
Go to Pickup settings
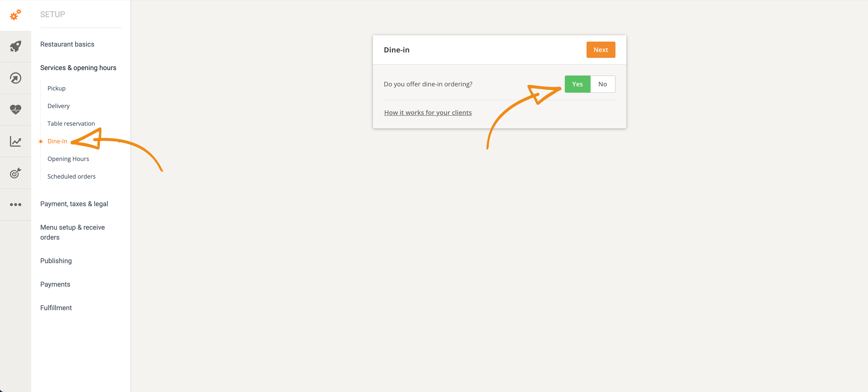coord(57,88)
